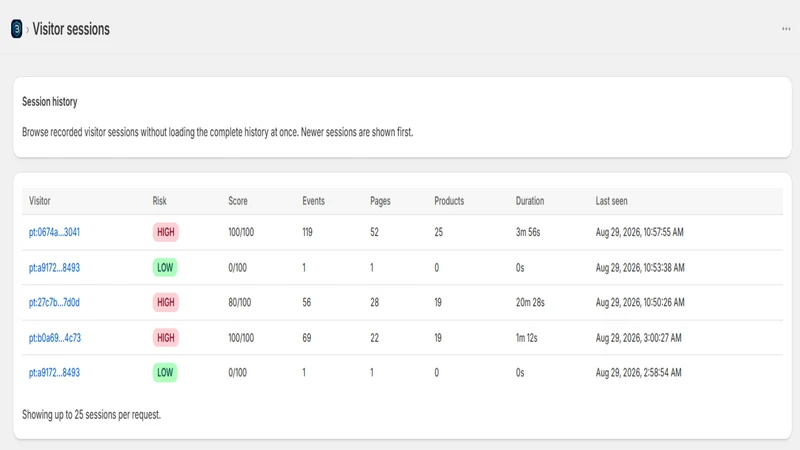
Task: Click the Aug 29, 2026, 3:00:27 AM timestamp
Action: click(x=638, y=338)
